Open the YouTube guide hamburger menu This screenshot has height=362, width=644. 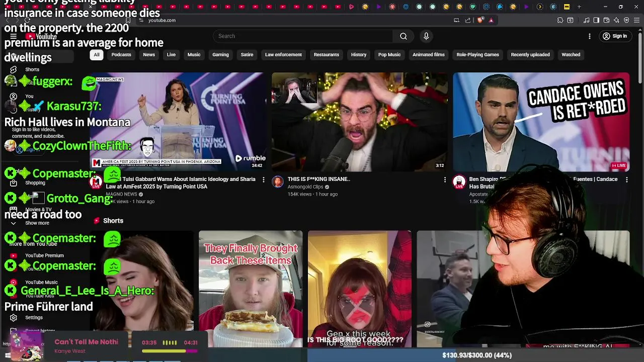[x=14, y=36]
